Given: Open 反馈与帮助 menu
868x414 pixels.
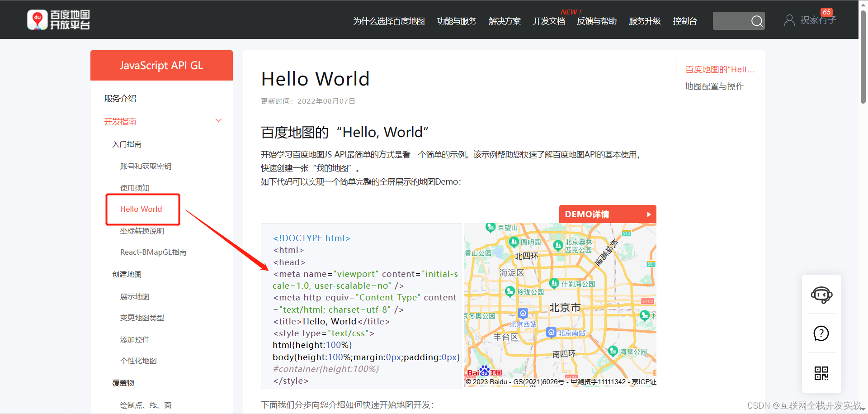Looking at the screenshot, I should coord(597,21).
